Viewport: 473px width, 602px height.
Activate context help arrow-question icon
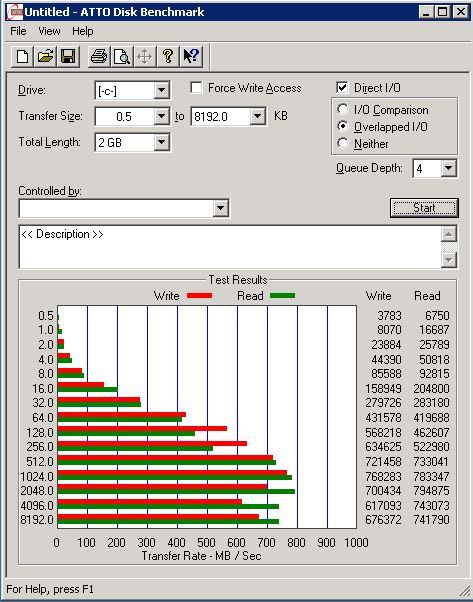[x=191, y=56]
